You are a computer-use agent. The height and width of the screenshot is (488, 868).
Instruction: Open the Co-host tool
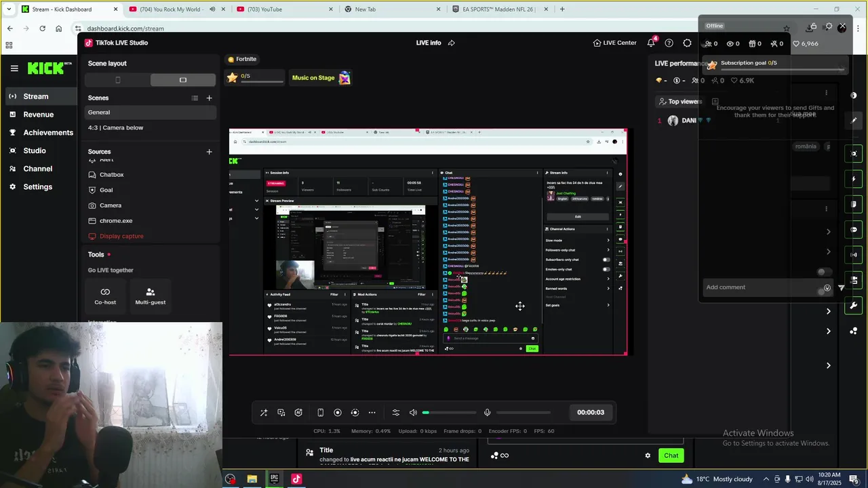coord(105,296)
